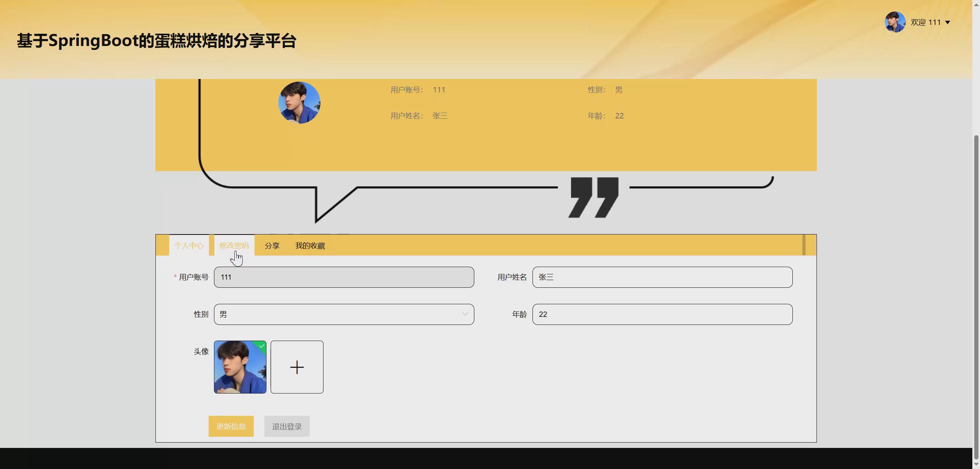Click the 用户姓名 field showing 张三
Screen dimensions: 980x469
click(x=662, y=277)
